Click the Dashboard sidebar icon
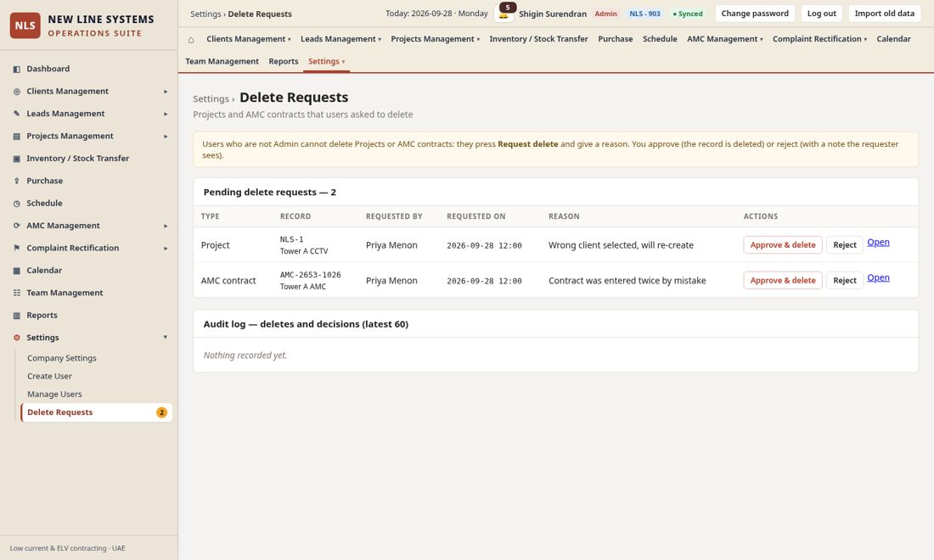The image size is (934, 560). [17, 69]
